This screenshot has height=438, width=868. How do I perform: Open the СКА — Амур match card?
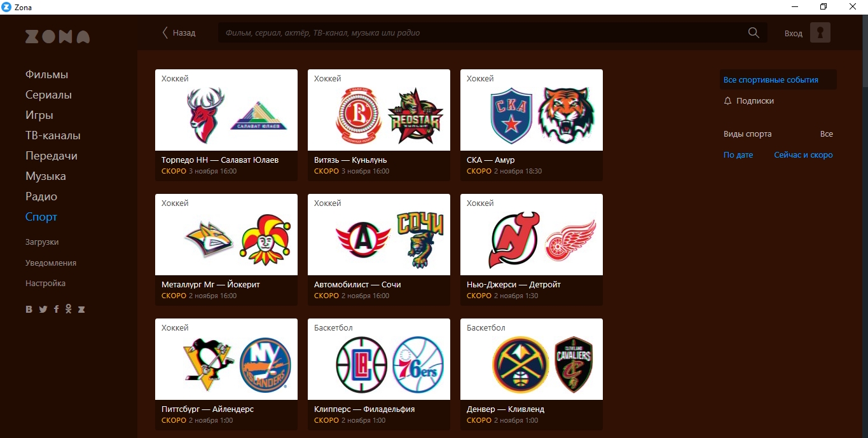(x=532, y=125)
